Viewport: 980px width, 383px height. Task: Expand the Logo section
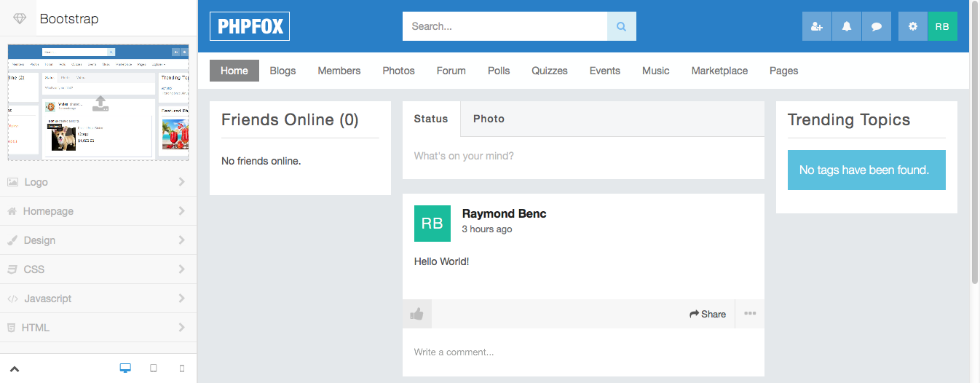click(x=98, y=182)
